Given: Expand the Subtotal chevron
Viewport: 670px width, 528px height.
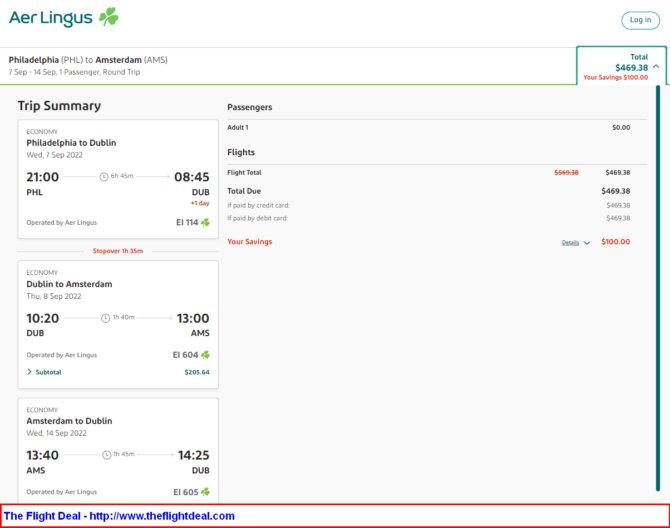Looking at the screenshot, I should (x=29, y=372).
